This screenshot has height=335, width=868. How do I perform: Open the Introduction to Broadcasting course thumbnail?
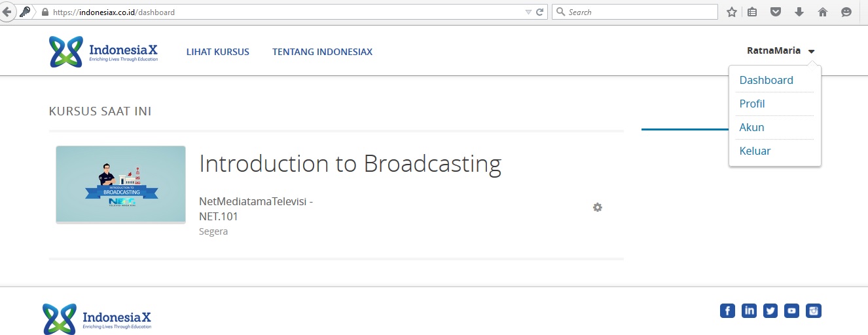pos(120,184)
